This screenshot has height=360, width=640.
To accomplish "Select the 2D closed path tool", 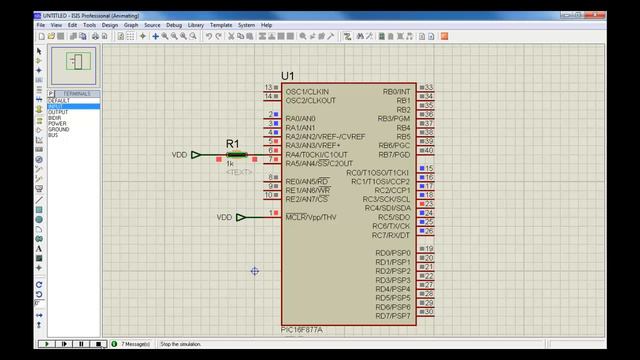I will tap(39, 239).
